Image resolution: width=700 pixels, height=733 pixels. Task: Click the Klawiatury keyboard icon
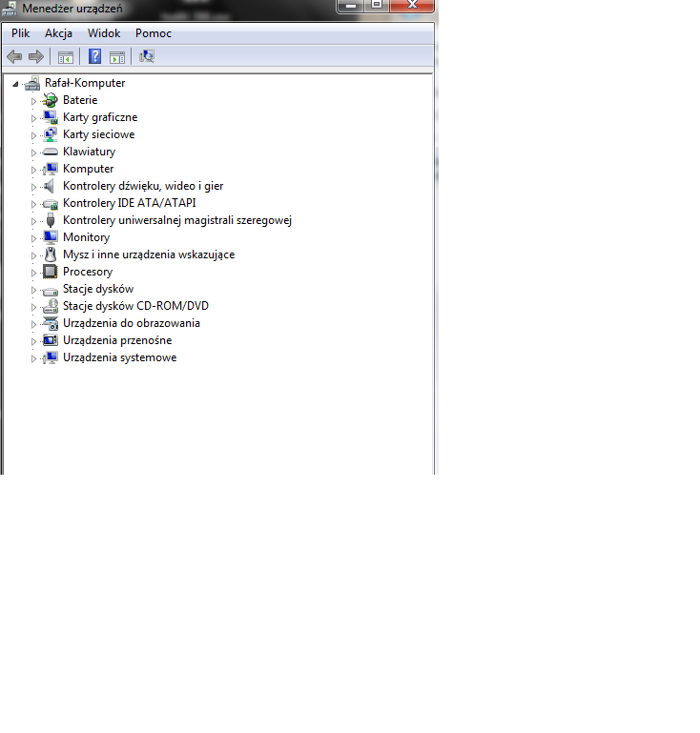pyautogui.click(x=50, y=152)
